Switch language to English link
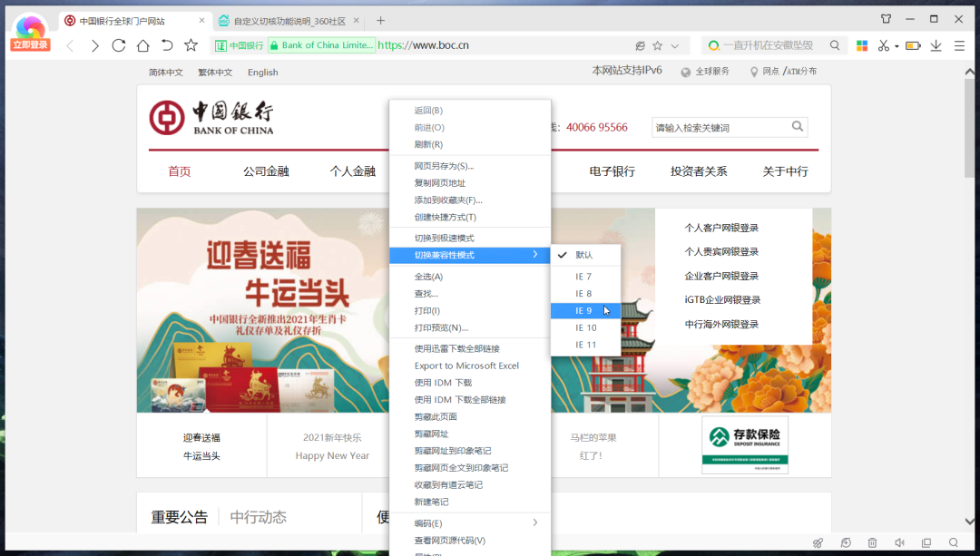The image size is (980, 556). [x=262, y=73]
